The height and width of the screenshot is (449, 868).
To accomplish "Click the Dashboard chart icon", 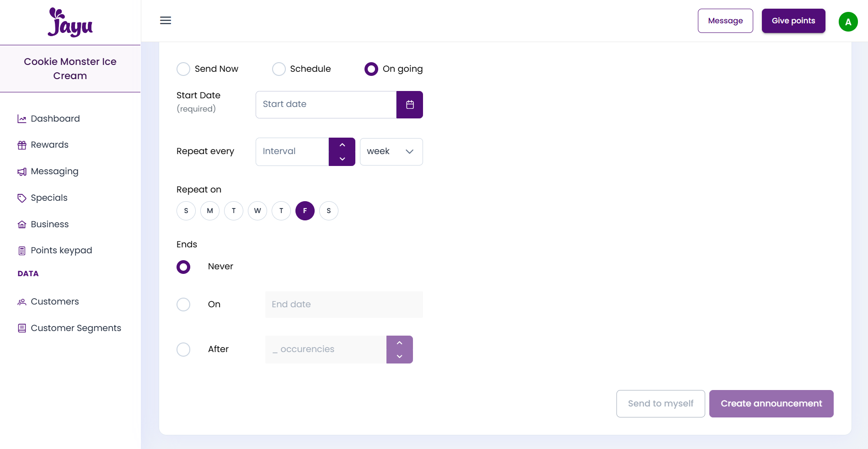I will pyautogui.click(x=21, y=119).
